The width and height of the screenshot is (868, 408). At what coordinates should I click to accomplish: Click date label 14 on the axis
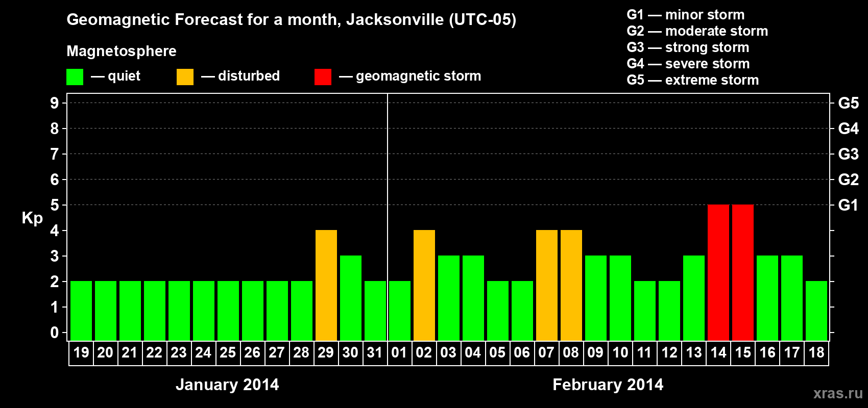[718, 352]
